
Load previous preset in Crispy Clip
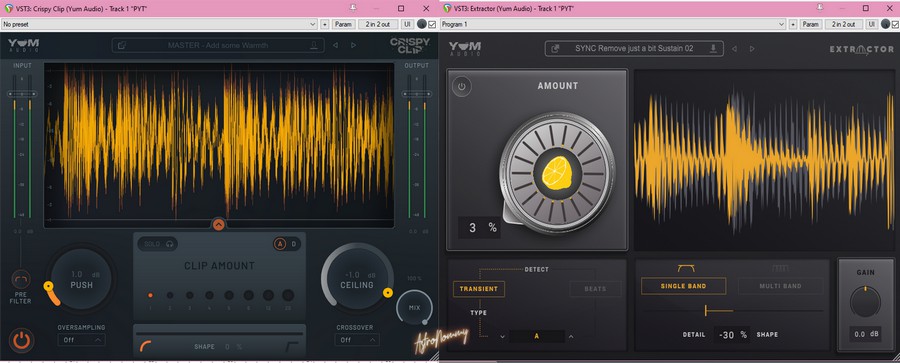pyautogui.click(x=335, y=45)
